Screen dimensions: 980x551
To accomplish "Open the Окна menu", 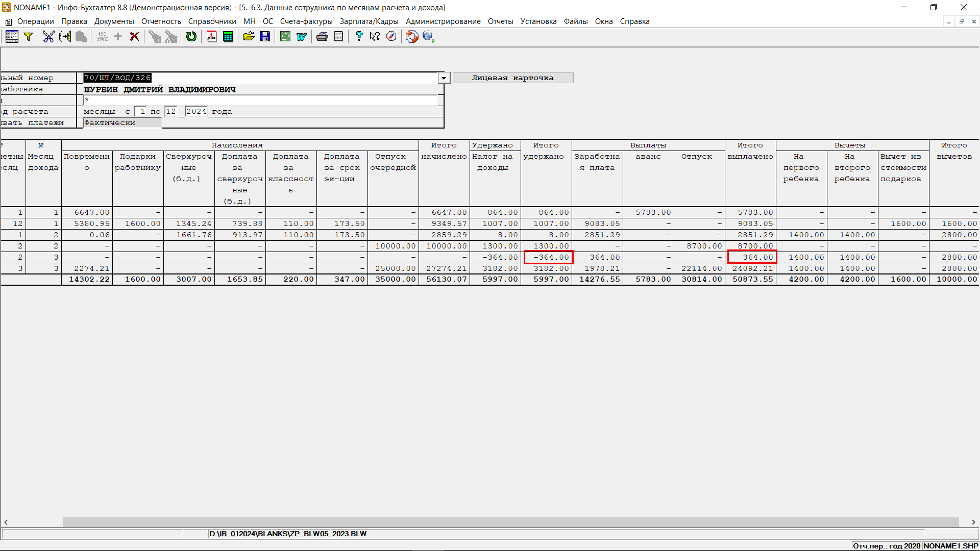I will click(604, 21).
